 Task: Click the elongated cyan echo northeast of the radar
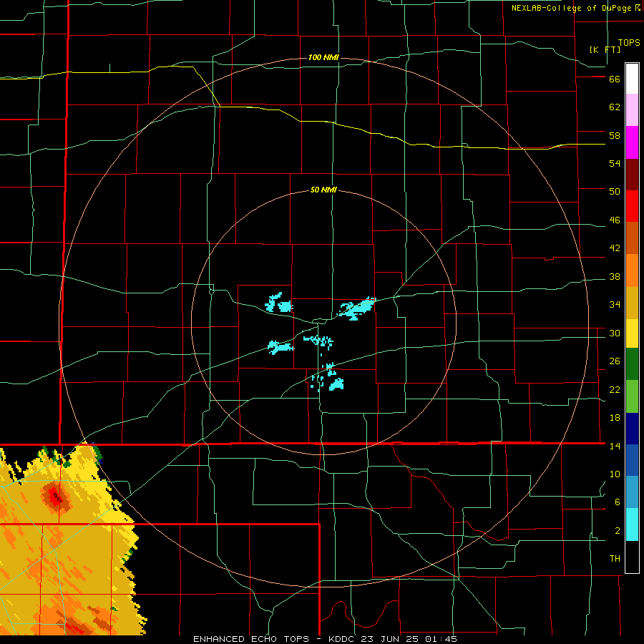(x=356, y=308)
